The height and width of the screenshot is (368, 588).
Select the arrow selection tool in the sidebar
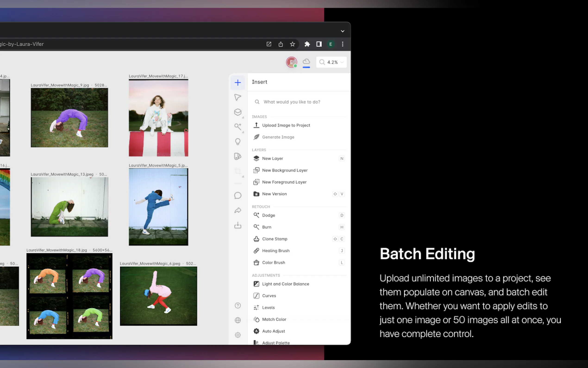click(x=238, y=97)
